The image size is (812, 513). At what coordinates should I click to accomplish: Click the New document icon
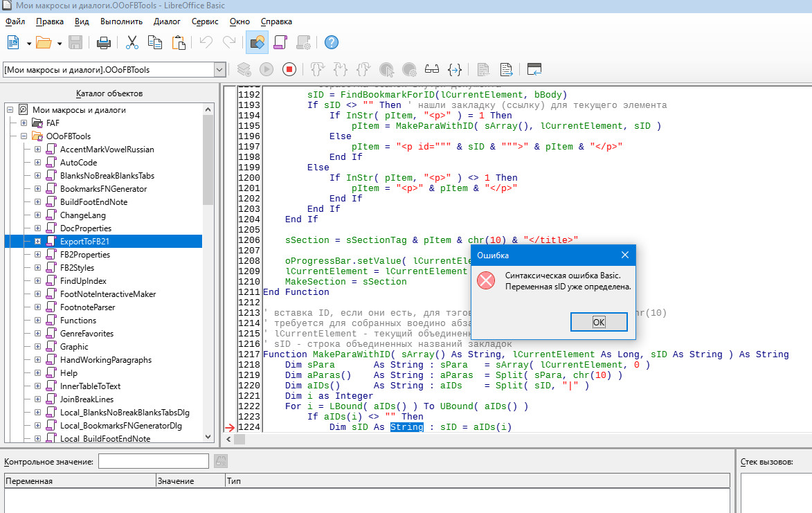(x=13, y=42)
